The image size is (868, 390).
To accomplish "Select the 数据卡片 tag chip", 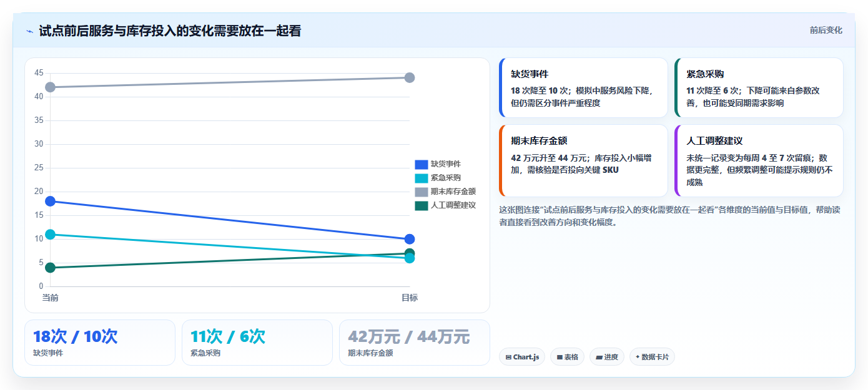I will pyautogui.click(x=652, y=357).
